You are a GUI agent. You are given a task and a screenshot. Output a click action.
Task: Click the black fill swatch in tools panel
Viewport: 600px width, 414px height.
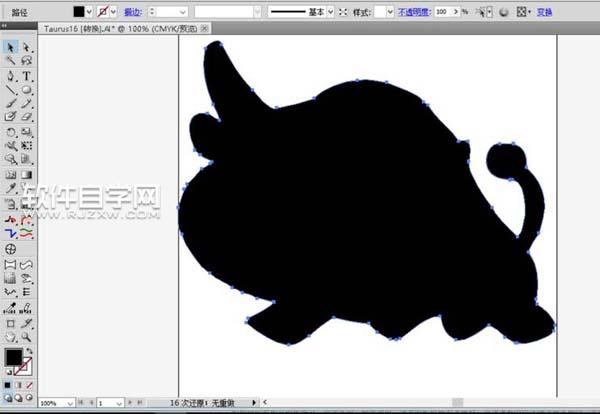tap(13, 357)
